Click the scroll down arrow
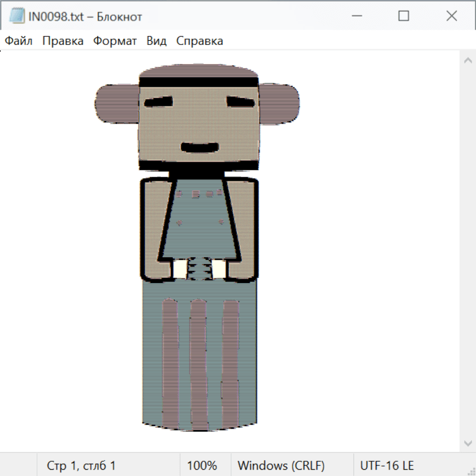 [x=468, y=443]
